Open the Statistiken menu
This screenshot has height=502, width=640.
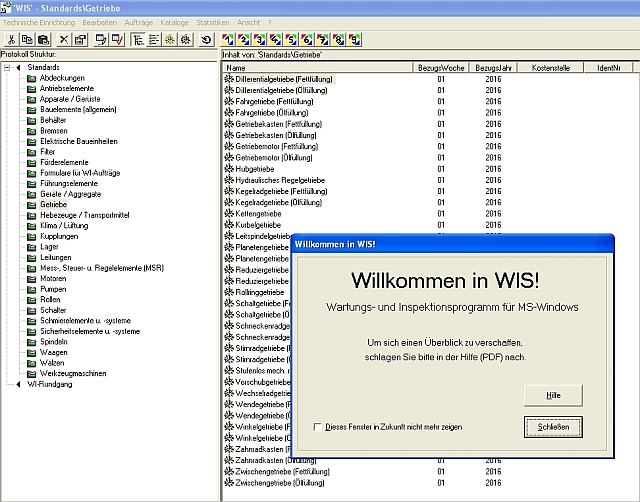(x=213, y=23)
